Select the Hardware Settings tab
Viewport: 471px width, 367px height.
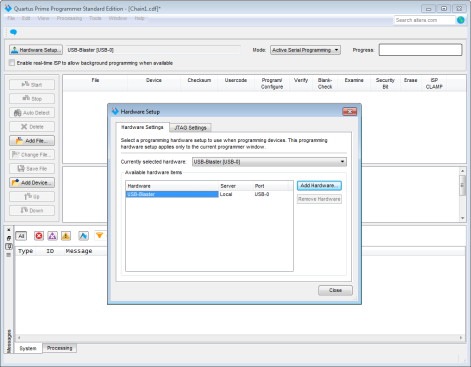(x=142, y=127)
